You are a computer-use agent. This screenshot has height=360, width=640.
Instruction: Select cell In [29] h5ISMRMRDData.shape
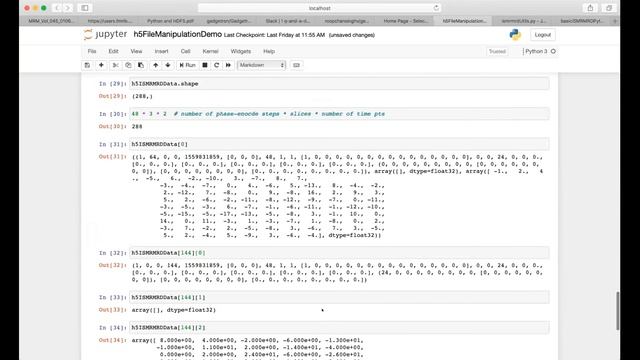pyautogui.click(x=339, y=84)
